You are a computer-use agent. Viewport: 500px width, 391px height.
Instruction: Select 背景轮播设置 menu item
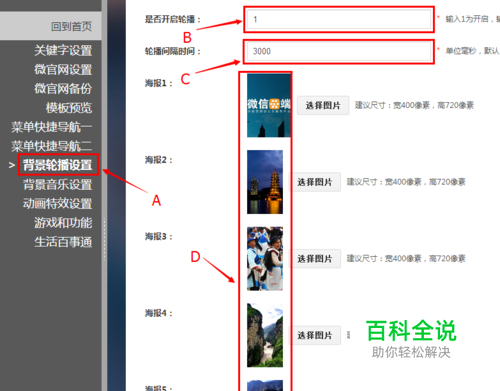(57, 165)
